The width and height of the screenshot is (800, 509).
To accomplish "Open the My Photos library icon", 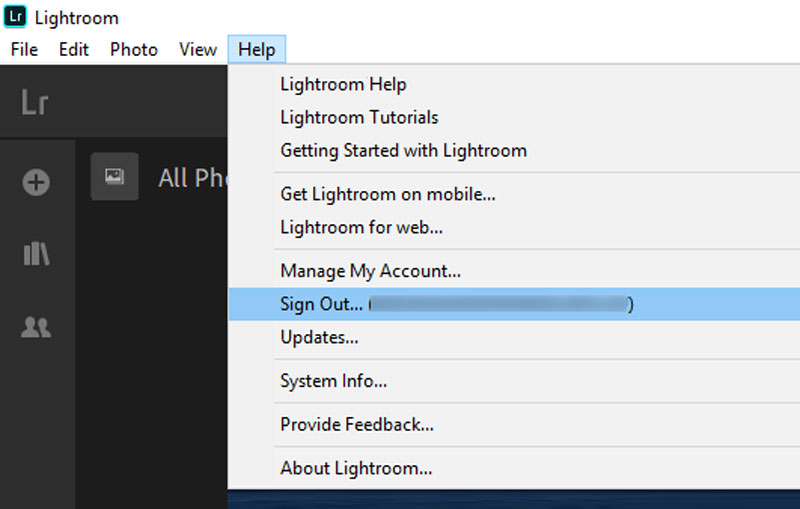I will click(36, 253).
